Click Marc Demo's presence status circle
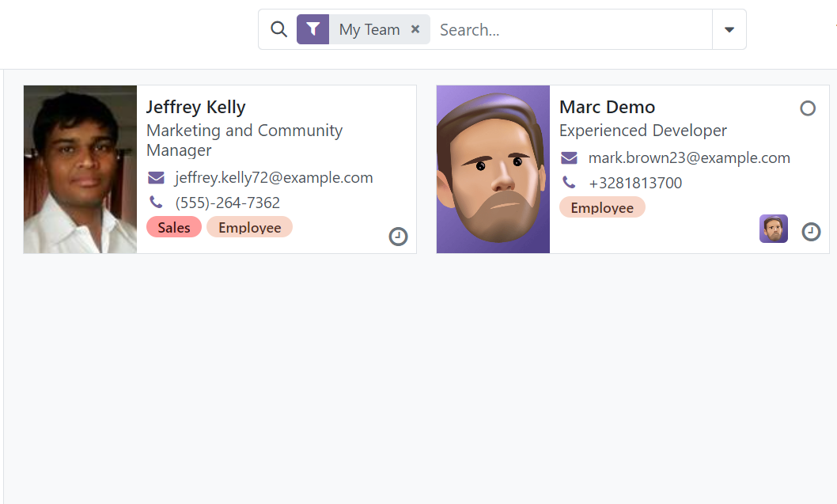The height and width of the screenshot is (504, 837). point(807,108)
